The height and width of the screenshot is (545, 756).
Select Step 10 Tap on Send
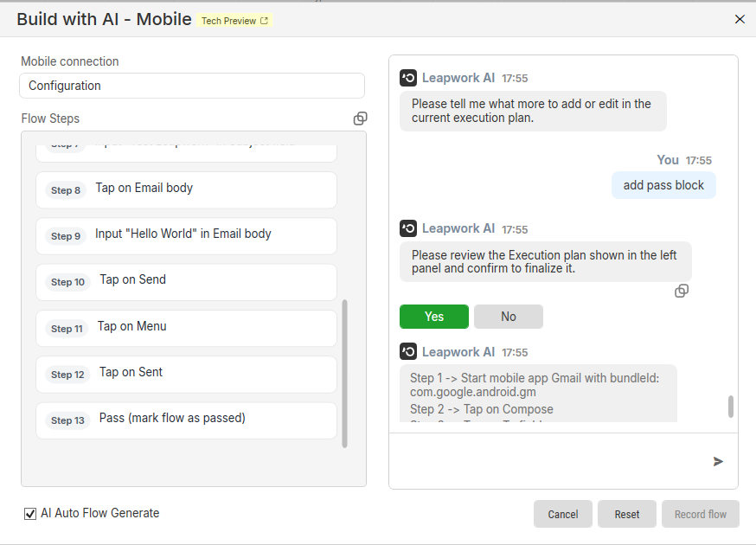[x=186, y=282]
